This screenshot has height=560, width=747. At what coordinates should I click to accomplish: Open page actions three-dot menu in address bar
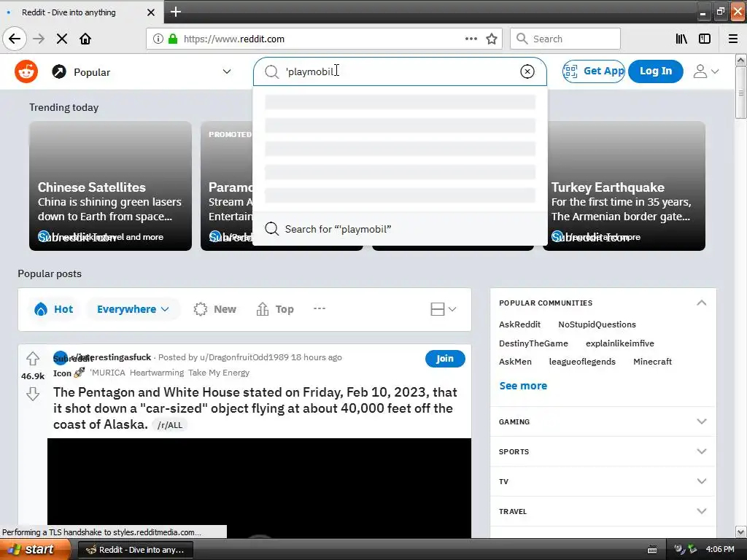(x=471, y=39)
